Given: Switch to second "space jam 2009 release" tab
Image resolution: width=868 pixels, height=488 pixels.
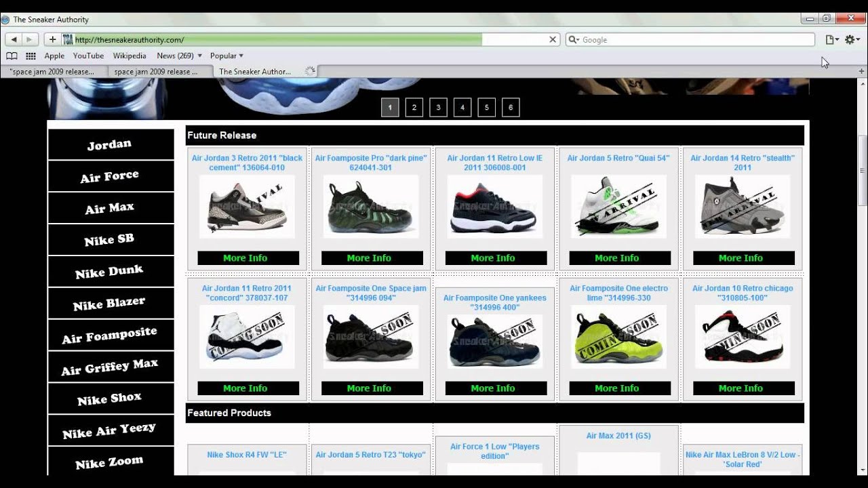Looking at the screenshot, I should click(x=159, y=71).
